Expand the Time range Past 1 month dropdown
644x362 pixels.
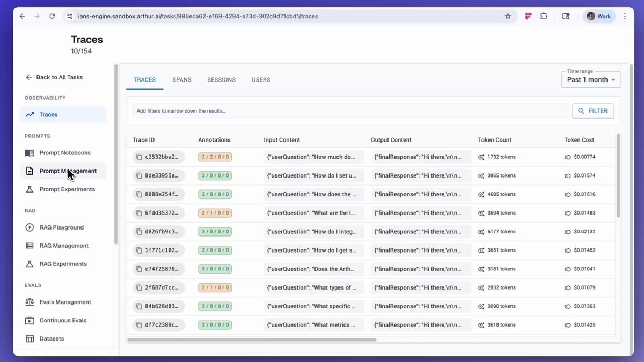(x=591, y=79)
